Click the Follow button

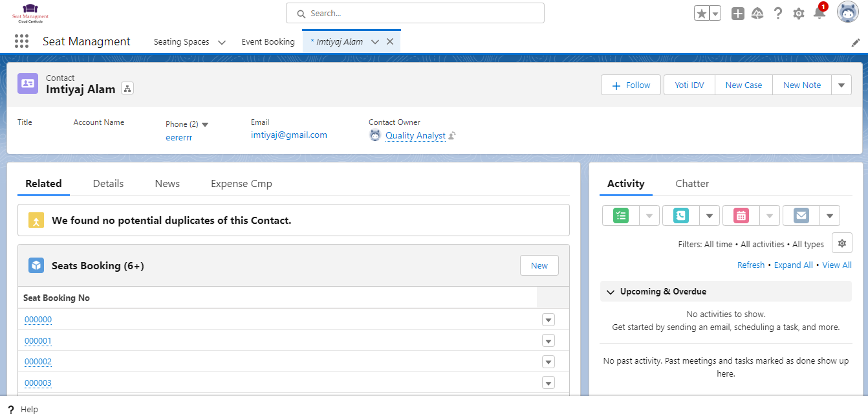(x=631, y=85)
